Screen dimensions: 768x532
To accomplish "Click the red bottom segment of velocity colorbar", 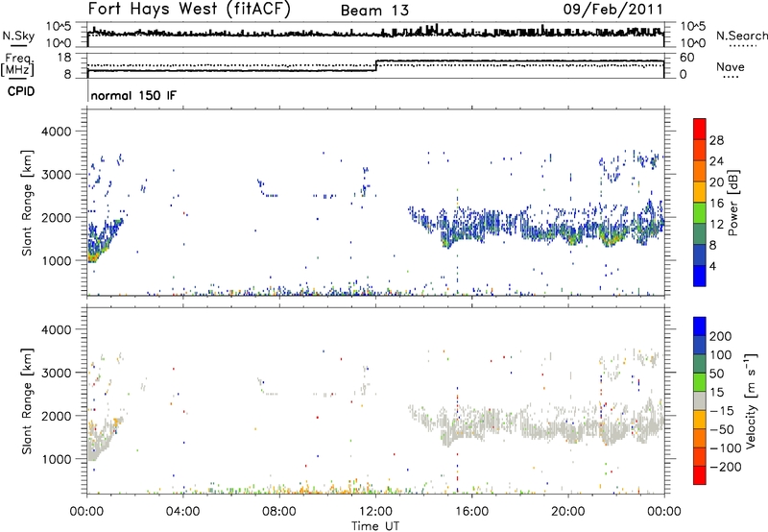I will pyautogui.click(x=700, y=475).
